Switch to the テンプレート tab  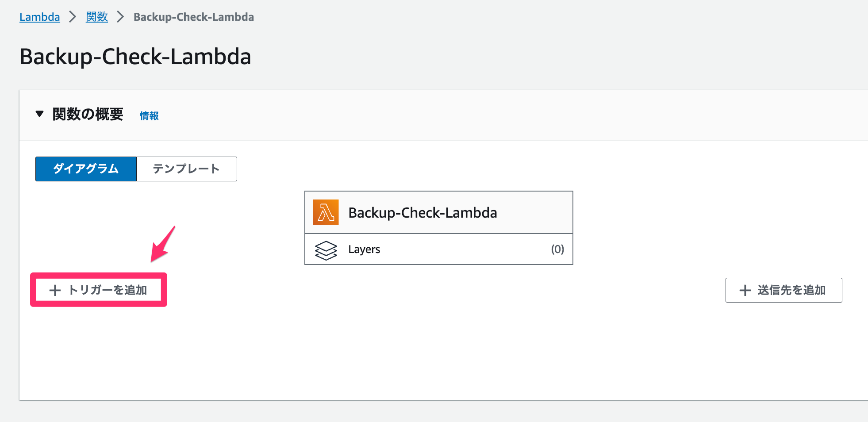pos(186,169)
